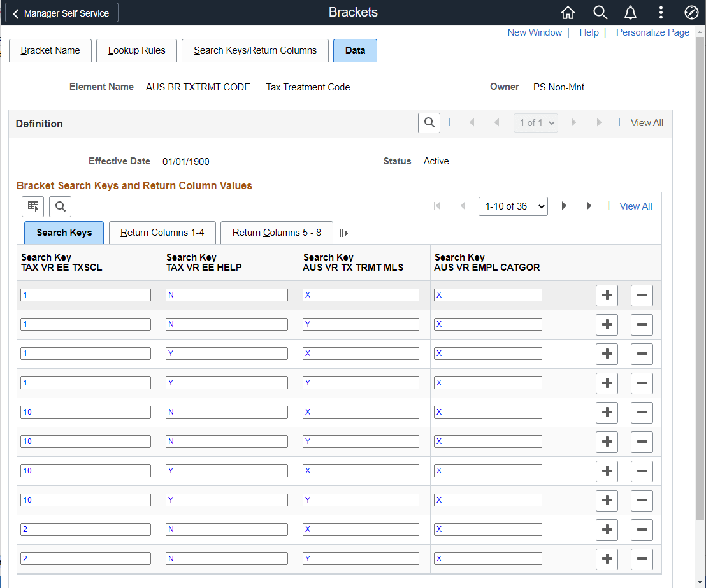
Task: Open the grid personalize icon
Action: (x=33, y=206)
